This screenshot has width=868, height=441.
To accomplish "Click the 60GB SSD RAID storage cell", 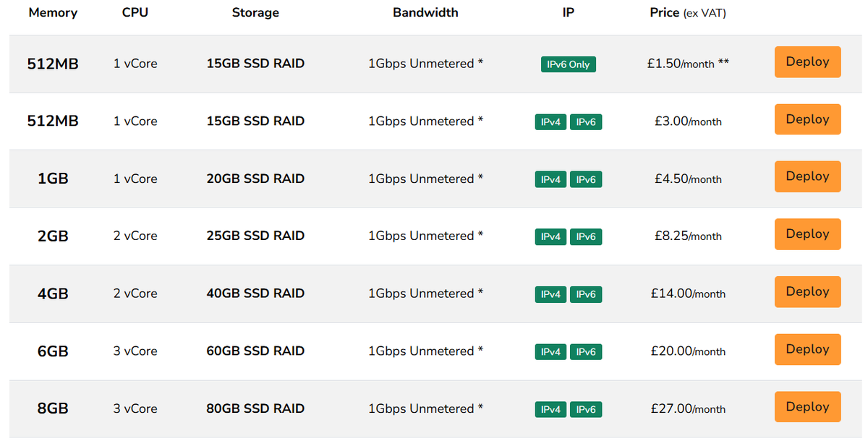I will click(255, 351).
